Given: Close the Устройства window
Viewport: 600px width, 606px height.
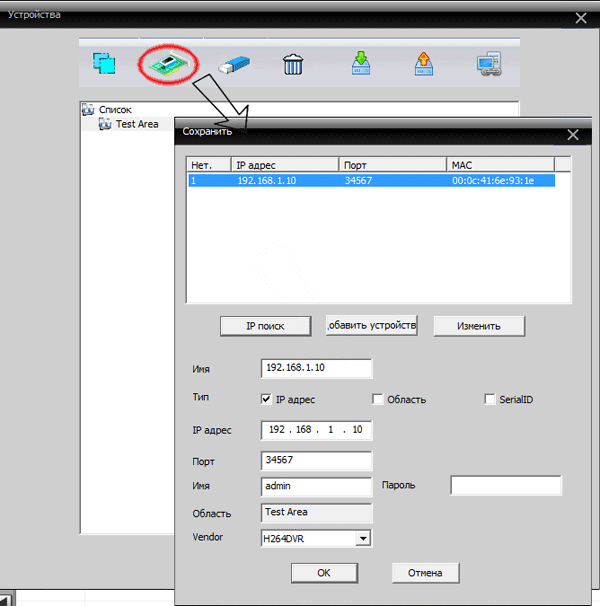Looking at the screenshot, I should (x=581, y=18).
